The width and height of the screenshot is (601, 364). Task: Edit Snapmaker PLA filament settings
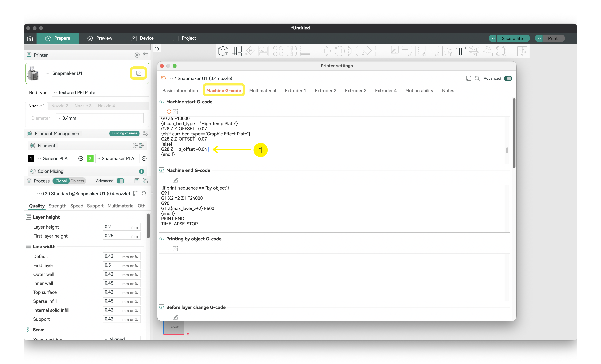click(x=144, y=158)
